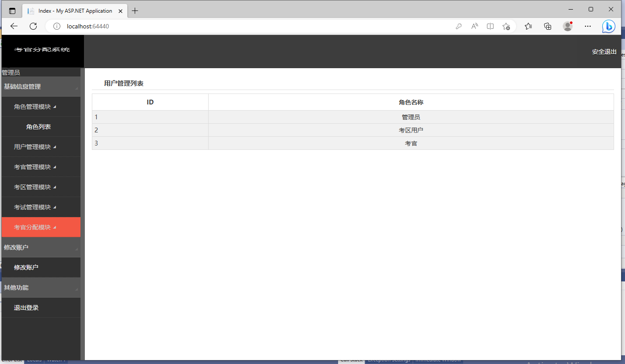Close the Index - My ASP.NET Application tab
625x364 pixels.
pyautogui.click(x=120, y=11)
